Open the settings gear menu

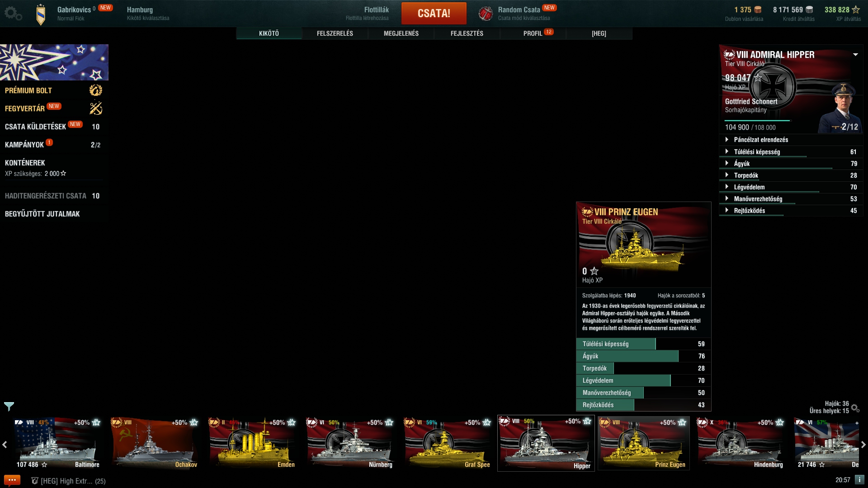[x=13, y=14]
